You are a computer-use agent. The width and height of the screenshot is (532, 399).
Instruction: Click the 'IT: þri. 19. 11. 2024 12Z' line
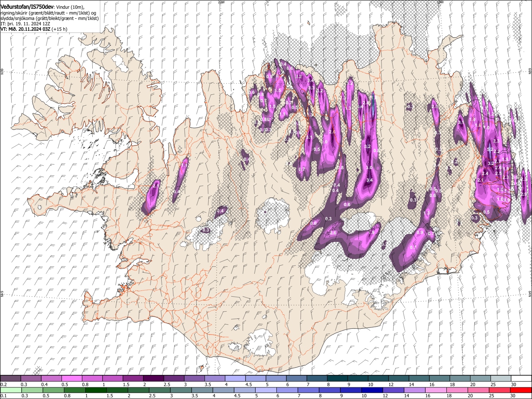25,24
